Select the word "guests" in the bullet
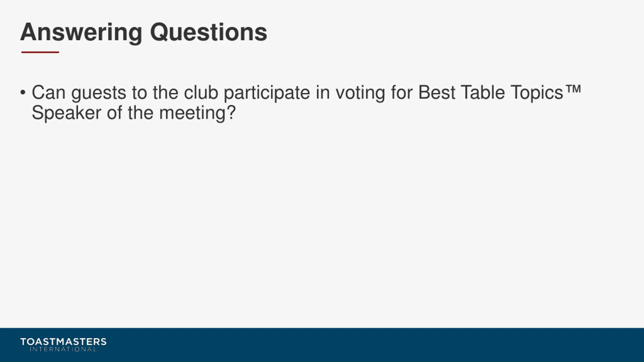Image resolution: width=644 pixels, height=362 pixels. tap(99, 93)
